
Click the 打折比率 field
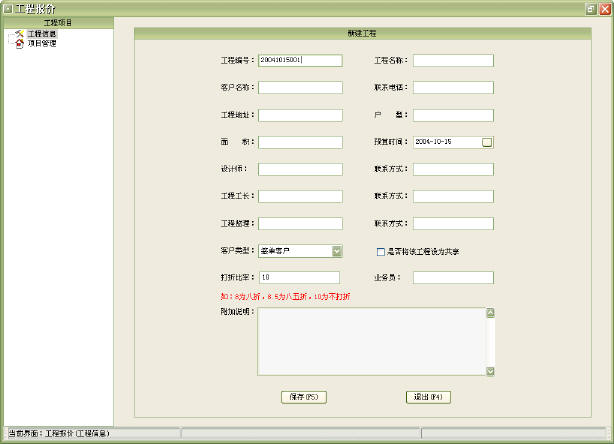point(299,277)
